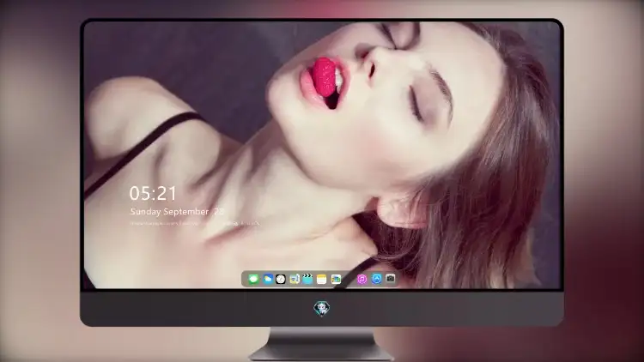Open the green Messages app in dock

253,279
